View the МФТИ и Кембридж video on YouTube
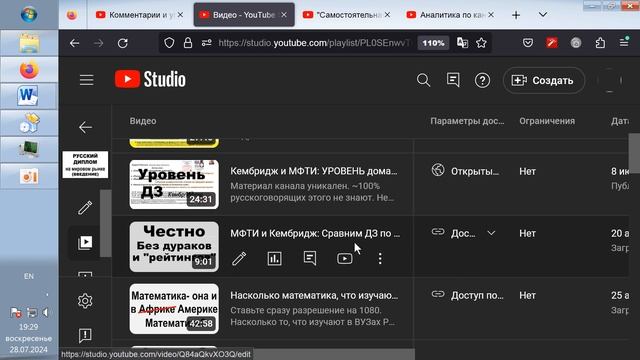640x360 pixels. coord(345,258)
